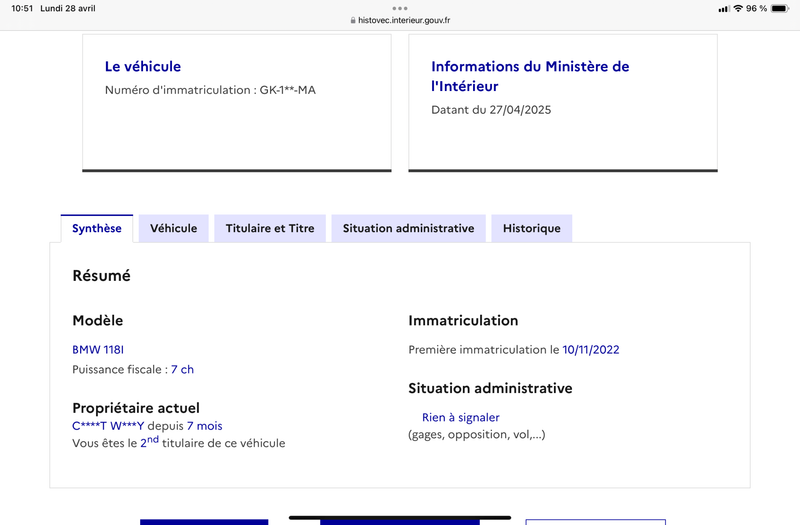The width and height of the screenshot is (800, 525).
Task: Click the 10/11/2022 first registration date
Action: (x=591, y=350)
